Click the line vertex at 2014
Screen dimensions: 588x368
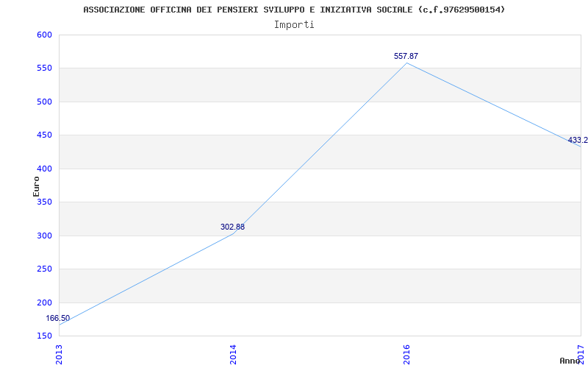233,233
